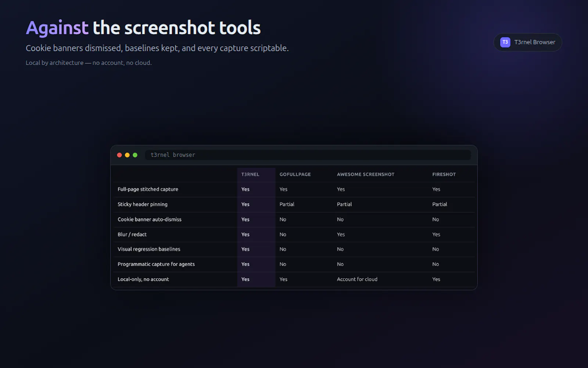Click Programmatic capture for agents row label
This screenshot has height=368, width=588.
coord(156,264)
